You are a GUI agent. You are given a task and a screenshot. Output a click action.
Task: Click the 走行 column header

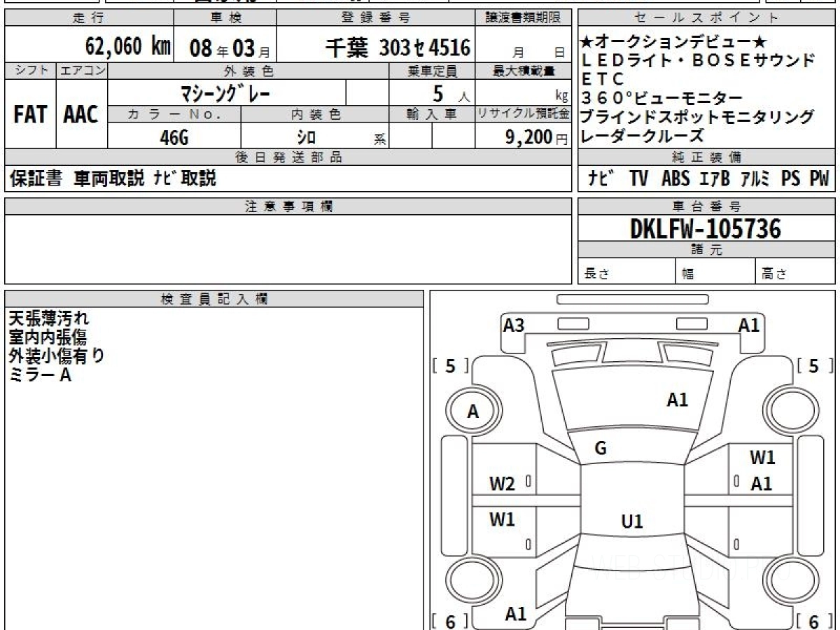click(87, 18)
